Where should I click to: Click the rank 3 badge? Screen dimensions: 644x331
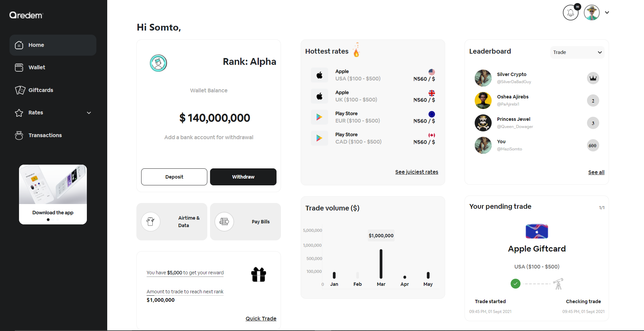pyautogui.click(x=593, y=123)
